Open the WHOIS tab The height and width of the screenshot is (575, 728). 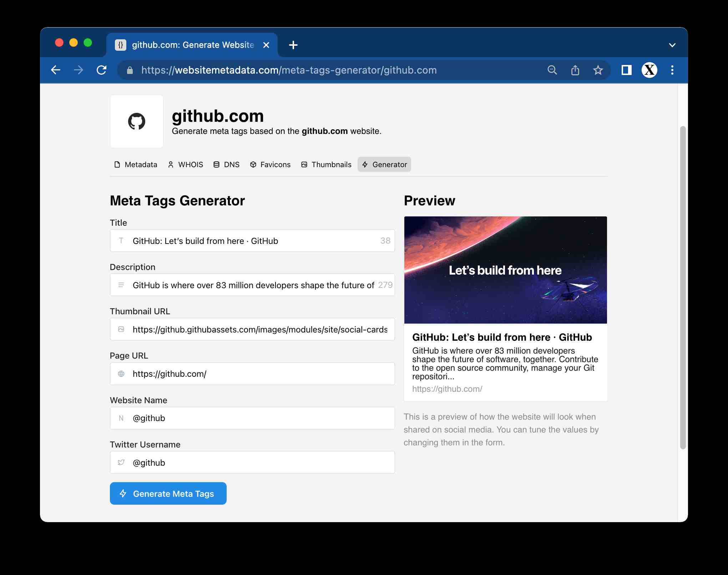tap(185, 165)
